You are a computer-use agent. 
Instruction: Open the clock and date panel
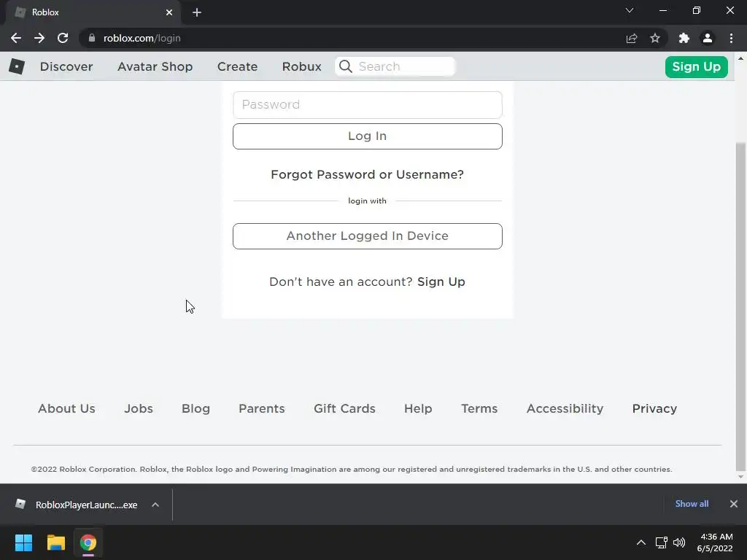point(715,542)
